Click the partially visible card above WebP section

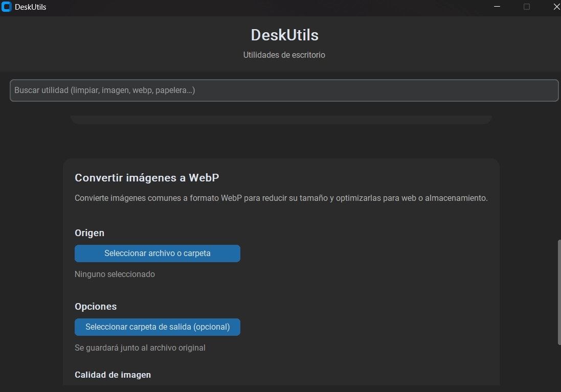[281, 119]
